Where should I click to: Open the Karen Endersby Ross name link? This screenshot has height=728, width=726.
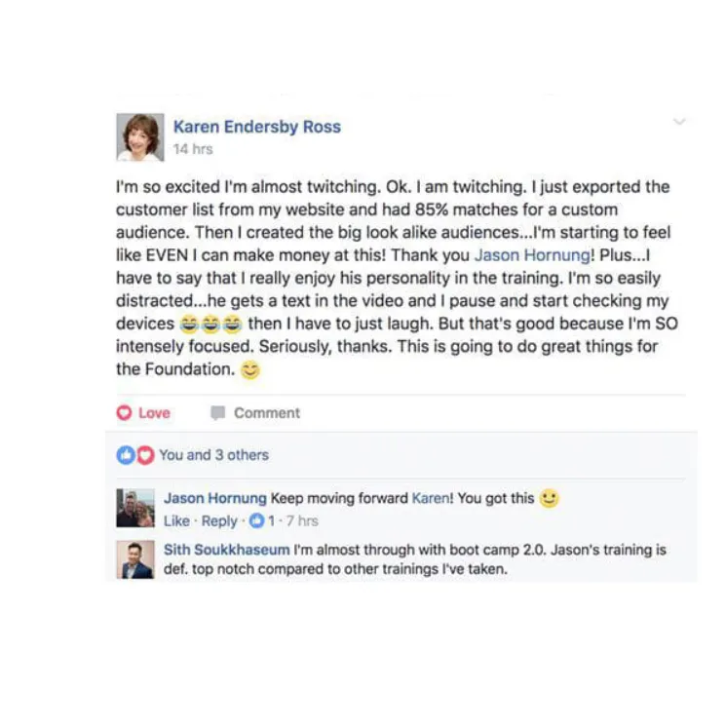click(257, 127)
